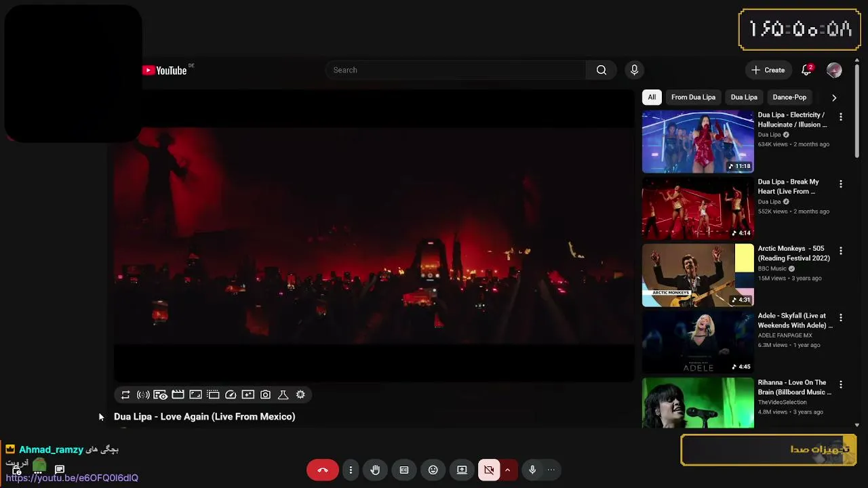Screen dimensions: 868x488
Task: Click the present screen icon
Action: (462, 470)
